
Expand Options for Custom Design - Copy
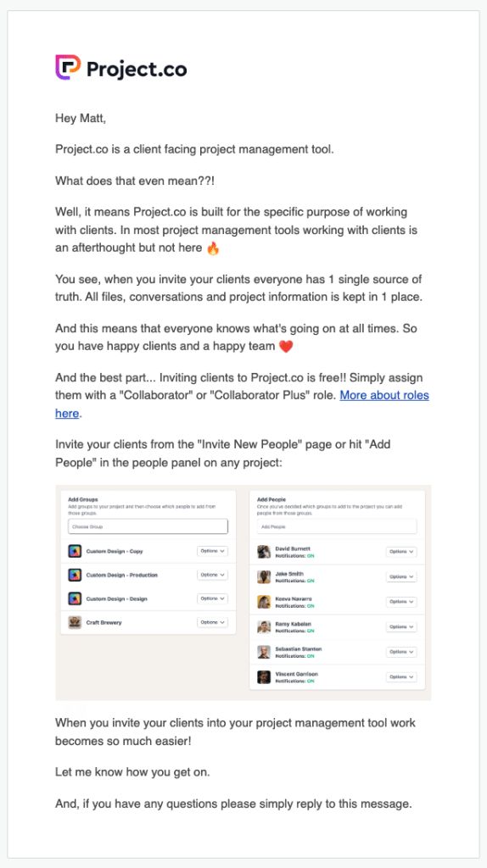212,551
